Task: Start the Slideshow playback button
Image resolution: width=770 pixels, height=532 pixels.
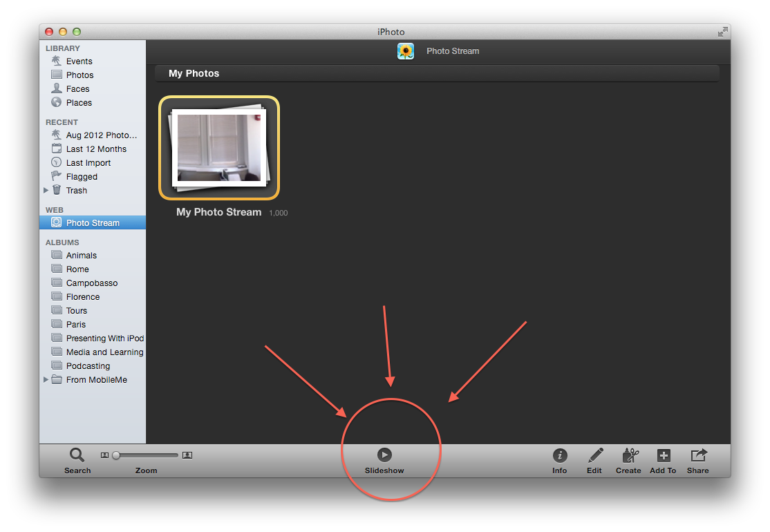Action: point(384,455)
